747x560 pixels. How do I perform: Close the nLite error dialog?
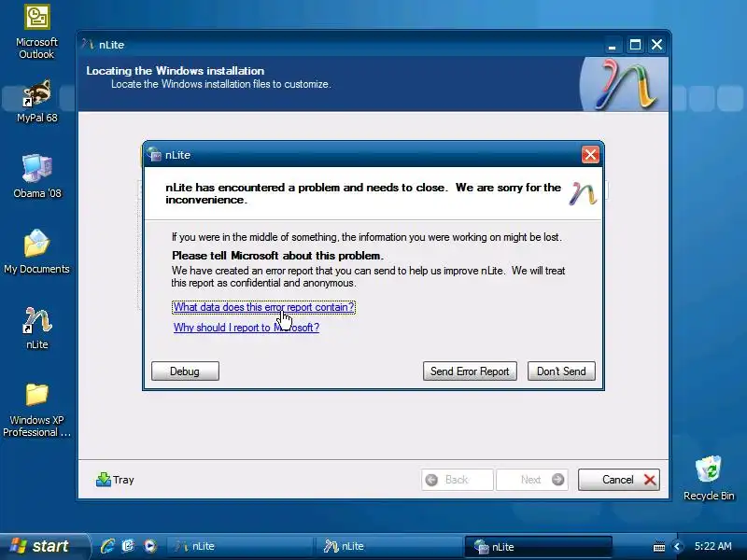[590, 155]
